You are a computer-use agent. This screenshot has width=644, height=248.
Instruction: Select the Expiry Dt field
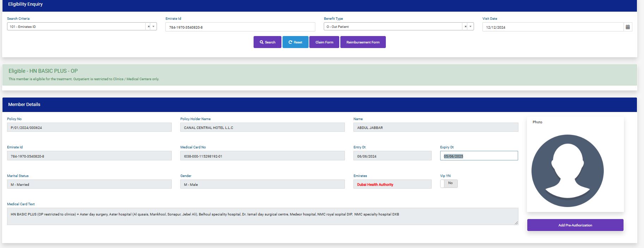(x=479, y=156)
